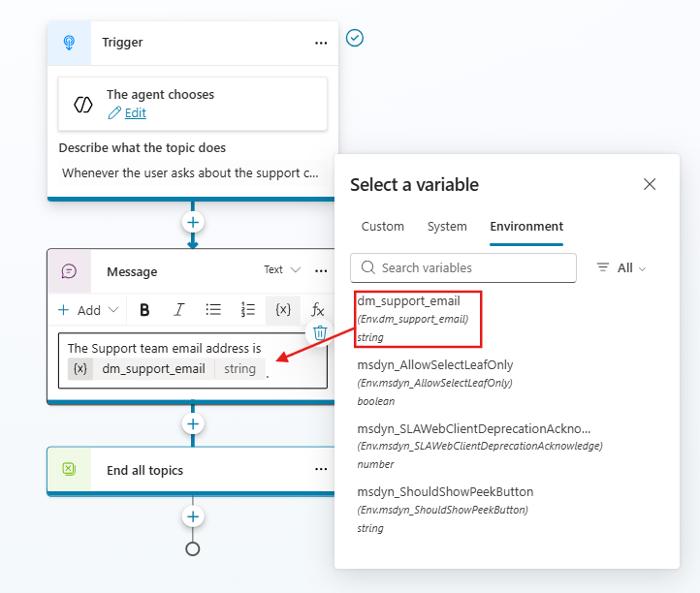Click the Message node chat icon
Viewport: 700px width, 593px height.
[x=69, y=271]
